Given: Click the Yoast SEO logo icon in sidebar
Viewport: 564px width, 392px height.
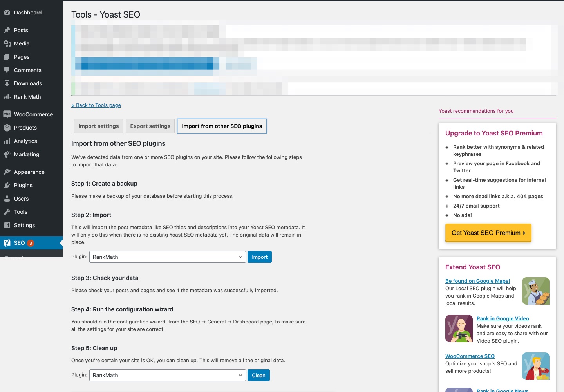Looking at the screenshot, I should (7, 243).
